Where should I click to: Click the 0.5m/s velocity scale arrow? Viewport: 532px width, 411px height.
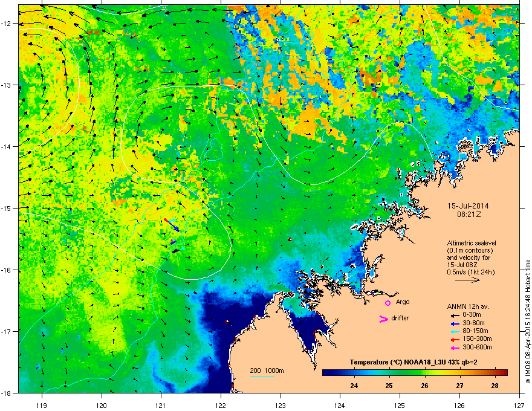(467, 280)
